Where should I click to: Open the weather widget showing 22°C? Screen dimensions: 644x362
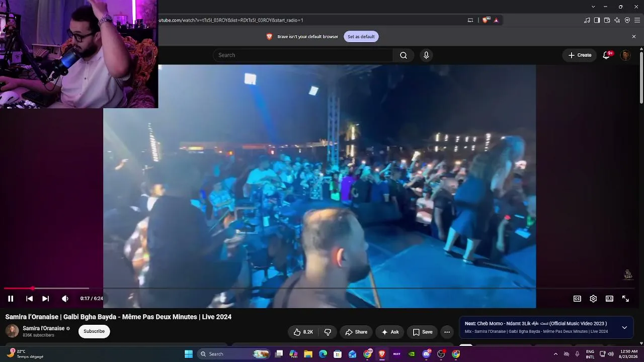[x=25, y=354]
